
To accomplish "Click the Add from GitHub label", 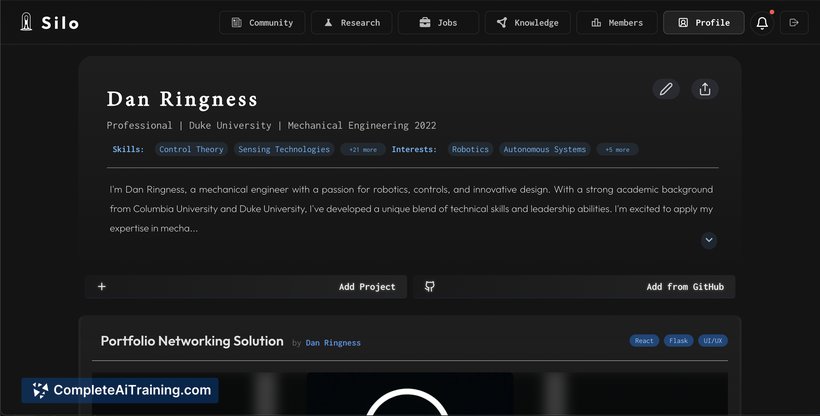I will (x=685, y=287).
